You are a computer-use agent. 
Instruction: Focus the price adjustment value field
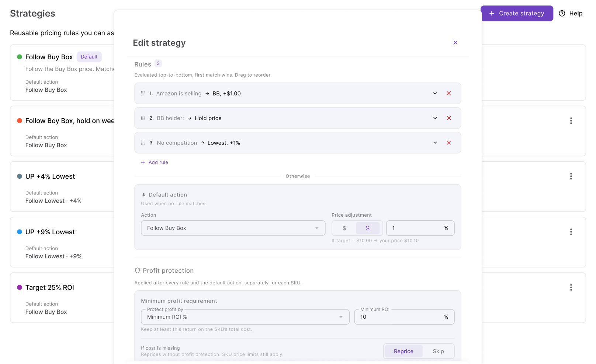coord(420,228)
